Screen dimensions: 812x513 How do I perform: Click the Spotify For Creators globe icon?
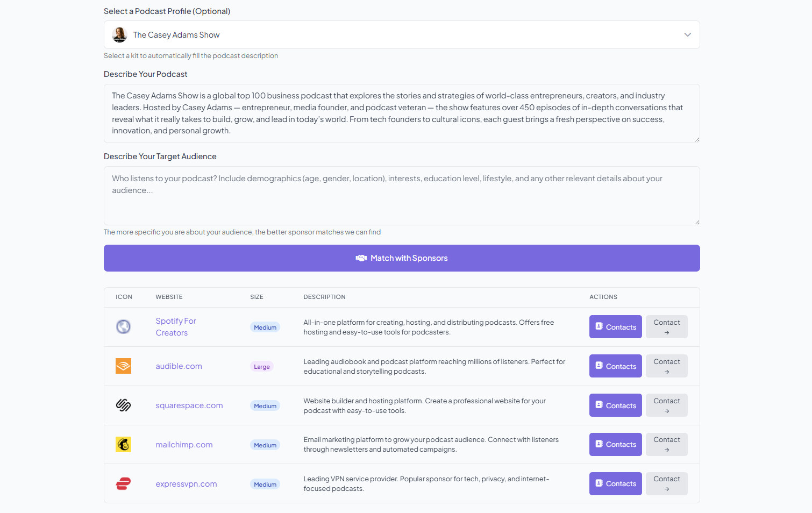click(x=123, y=326)
